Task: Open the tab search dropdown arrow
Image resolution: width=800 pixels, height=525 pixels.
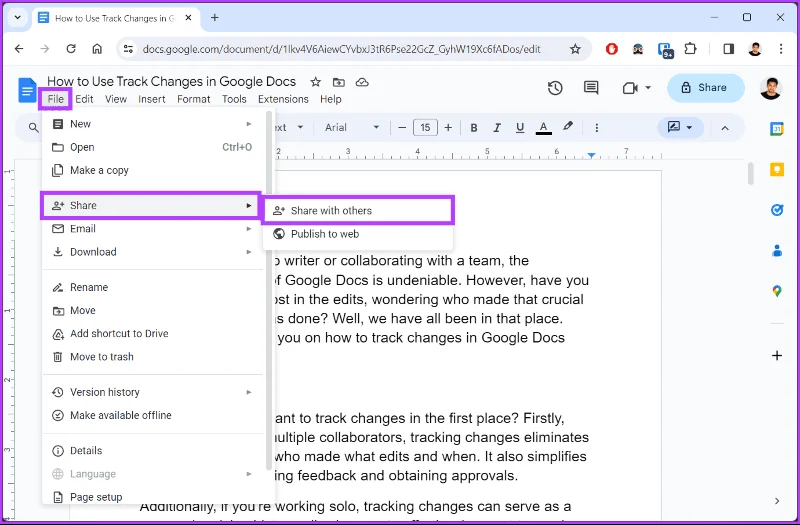Action: tap(17, 17)
